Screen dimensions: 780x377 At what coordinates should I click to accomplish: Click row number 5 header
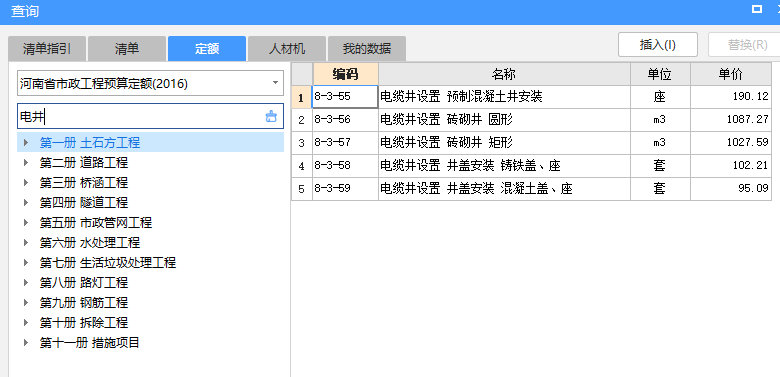click(x=301, y=189)
